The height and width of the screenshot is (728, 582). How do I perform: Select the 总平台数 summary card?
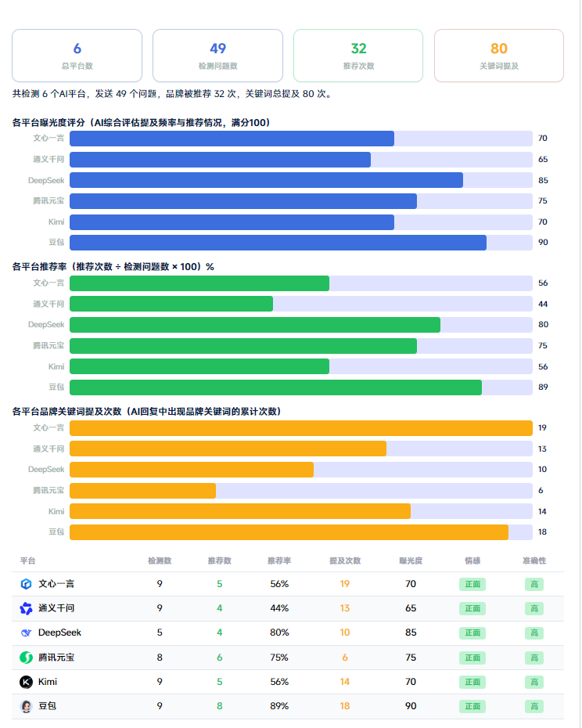(77, 56)
